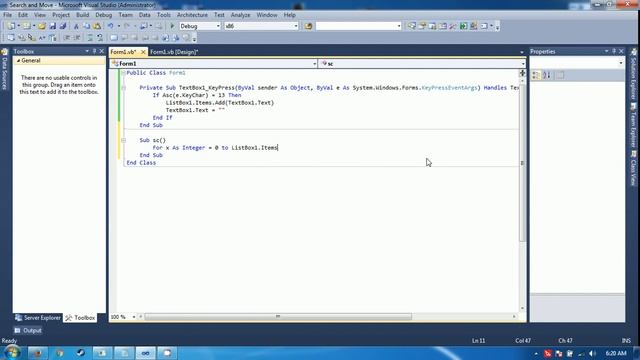The height and width of the screenshot is (360, 640).
Task: Close the Form1.vb* tab
Action: tap(143, 52)
